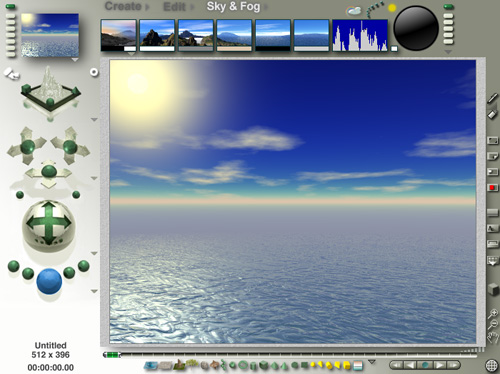Click the yellow sun color dot

(392, 8)
